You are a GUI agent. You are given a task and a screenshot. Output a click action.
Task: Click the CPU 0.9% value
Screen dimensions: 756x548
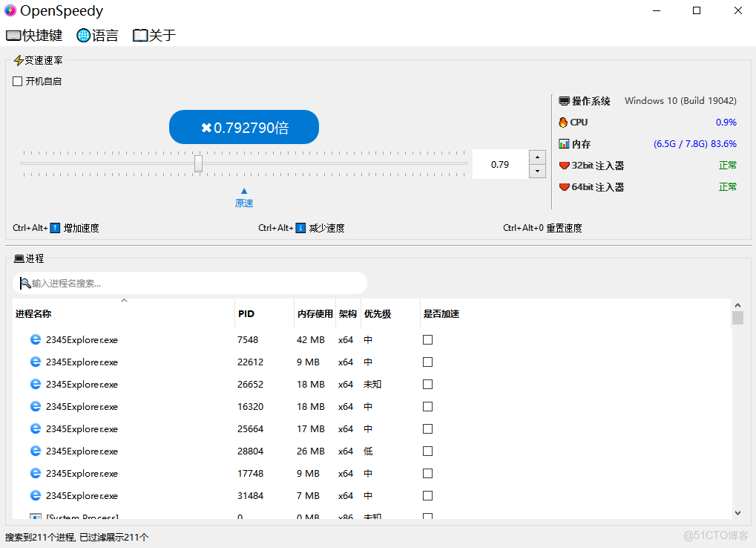726,122
